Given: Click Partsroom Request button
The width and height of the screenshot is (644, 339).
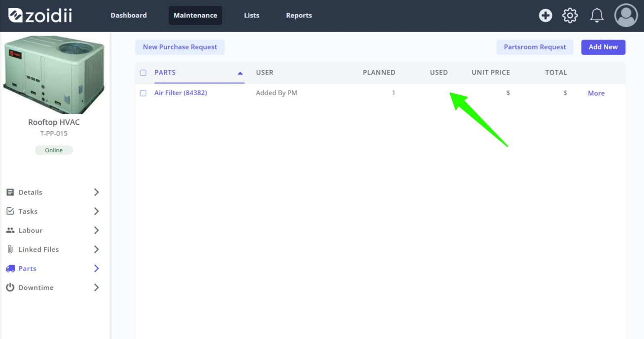Looking at the screenshot, I should point(535,47).
